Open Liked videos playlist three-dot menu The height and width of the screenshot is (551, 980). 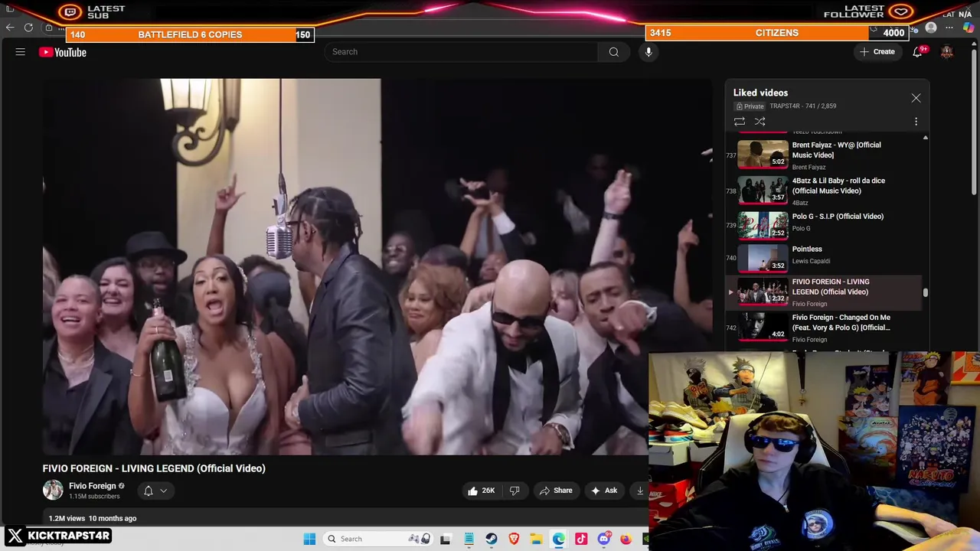point(916,122)
